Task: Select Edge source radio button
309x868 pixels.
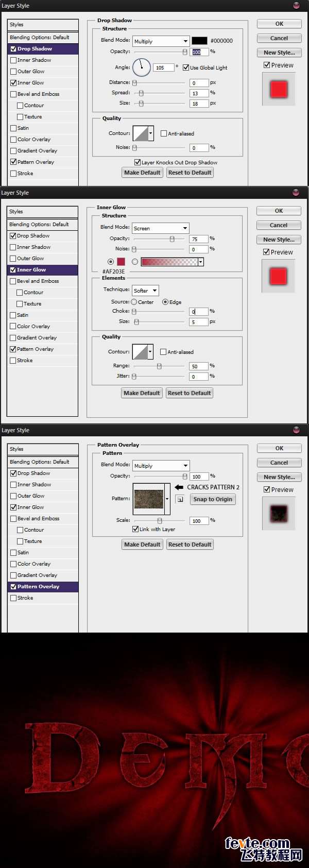Action: pos(165,302)
